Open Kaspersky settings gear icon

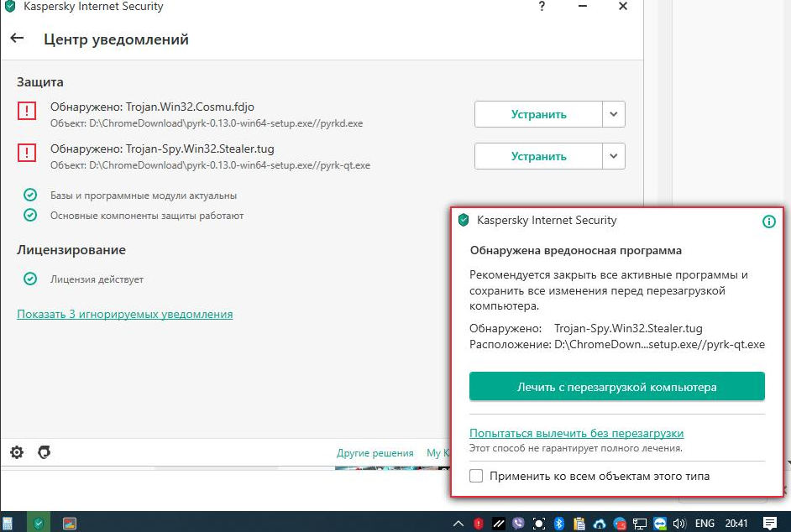point(17,452)
